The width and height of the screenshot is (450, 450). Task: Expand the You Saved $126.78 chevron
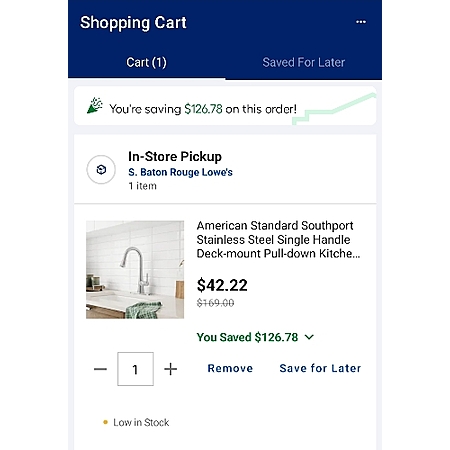click(309, 337)
